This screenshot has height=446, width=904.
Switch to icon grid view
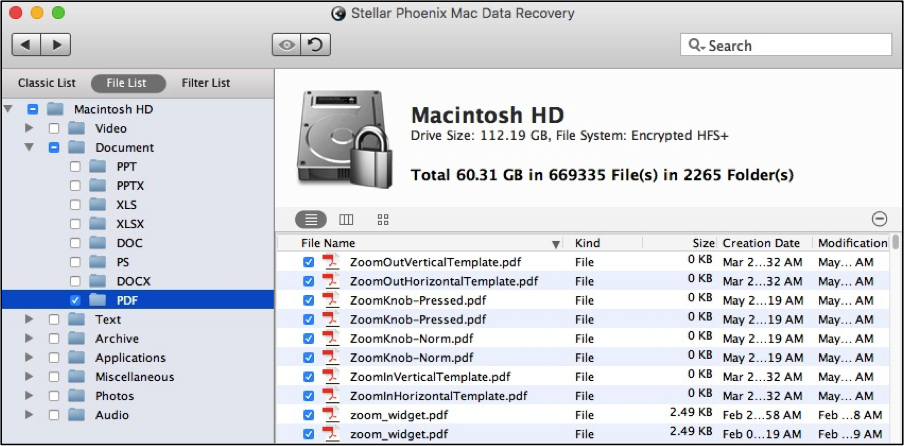[383, 220]
